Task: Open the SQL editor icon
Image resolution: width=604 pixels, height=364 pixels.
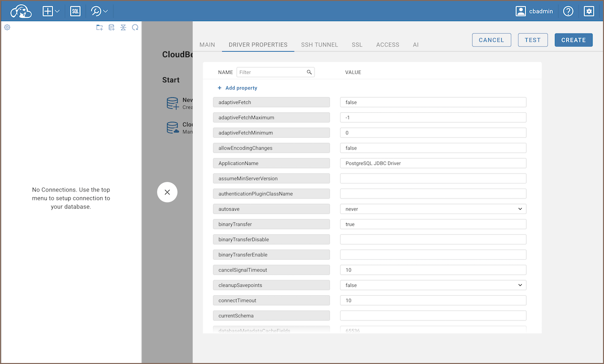Action: [75, 11]
